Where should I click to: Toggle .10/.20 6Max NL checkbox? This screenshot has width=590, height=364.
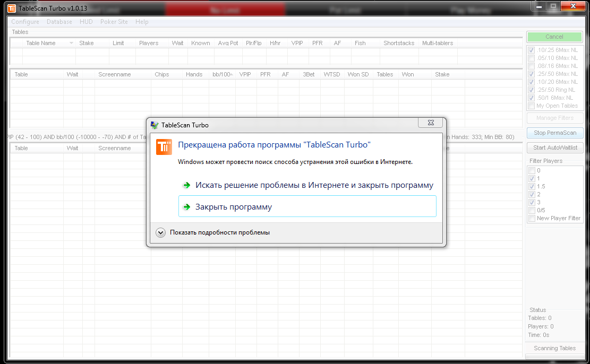click(531, 82)
